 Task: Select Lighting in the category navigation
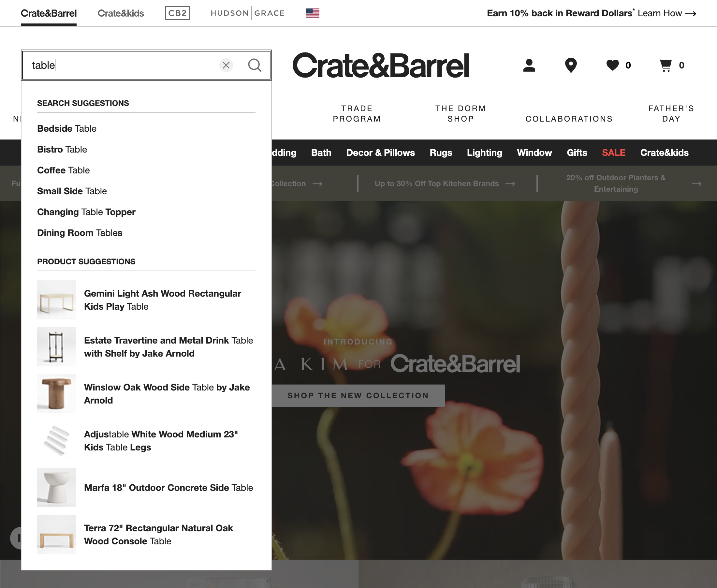coord(484,153)
